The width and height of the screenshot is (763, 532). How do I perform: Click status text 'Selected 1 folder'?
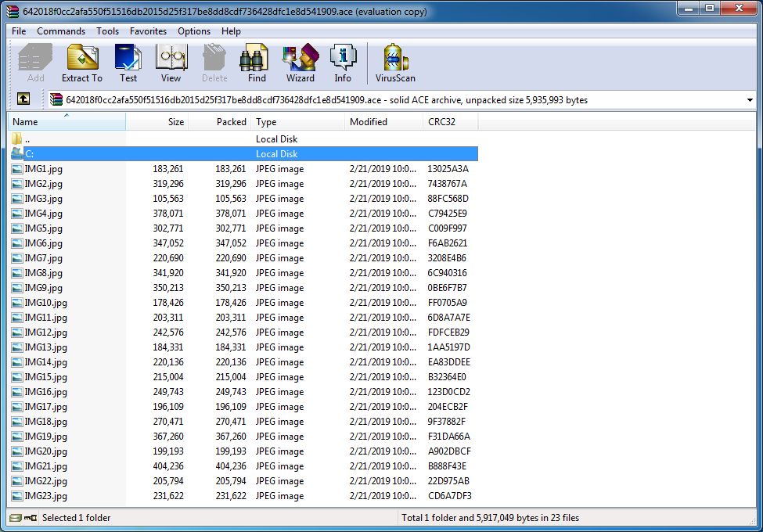[x=77, y=518]
